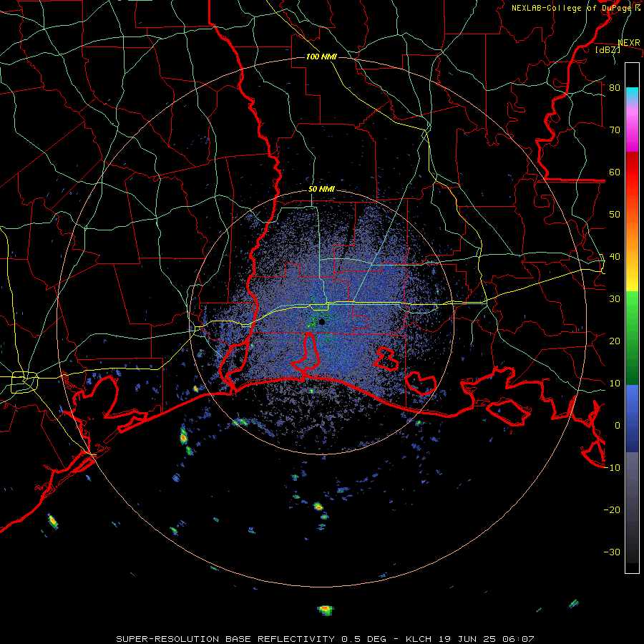Click the KLCH 19 JUN 25 06:07 timestamp
Screen dimensions: 644x644
point(470,639)
